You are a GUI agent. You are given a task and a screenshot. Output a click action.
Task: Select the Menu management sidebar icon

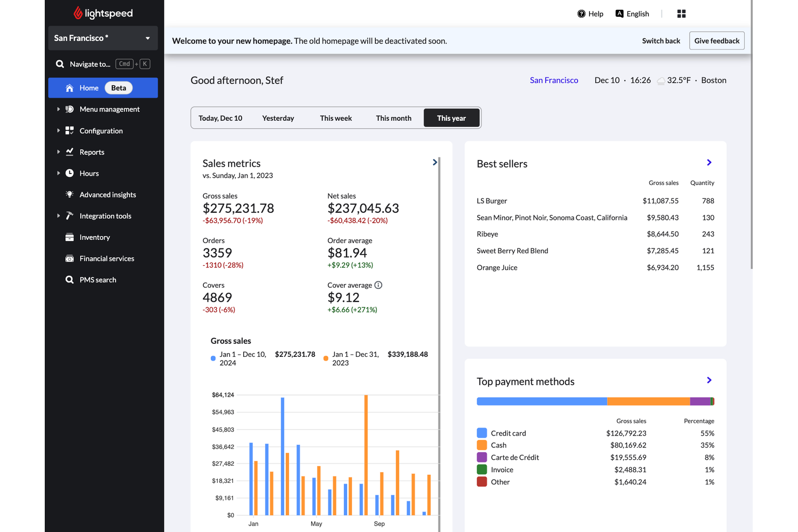pos(70,109)
